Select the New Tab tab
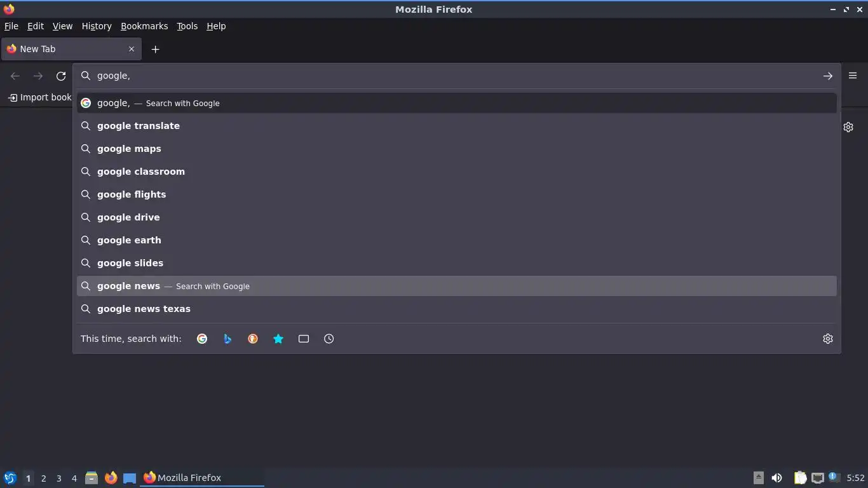Image resolution: width=868 pixels, height=488 pixels. tap(71, 49)
